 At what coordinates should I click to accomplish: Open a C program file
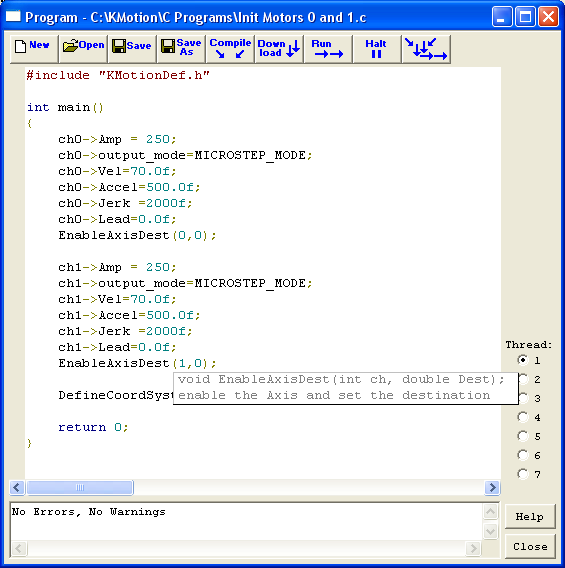83,49
